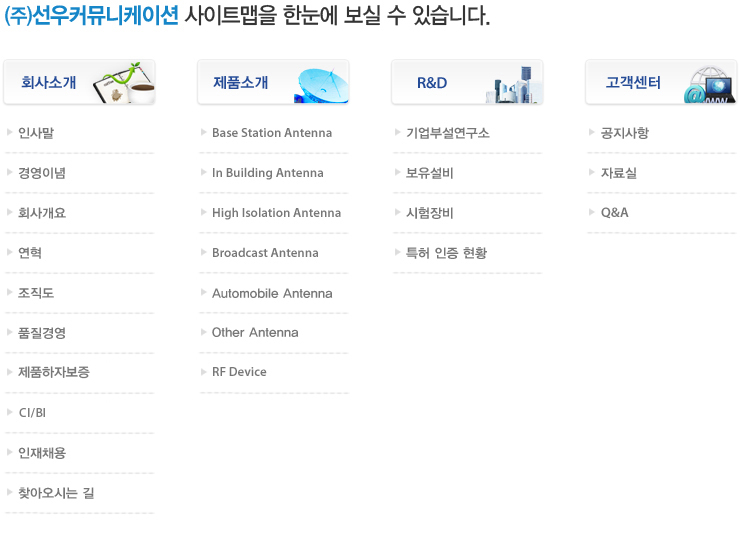Viewport: 740px width, 550px height.
Task: Click the arrow bullet beside 찾아오시는 길
Action: (9, 492)
